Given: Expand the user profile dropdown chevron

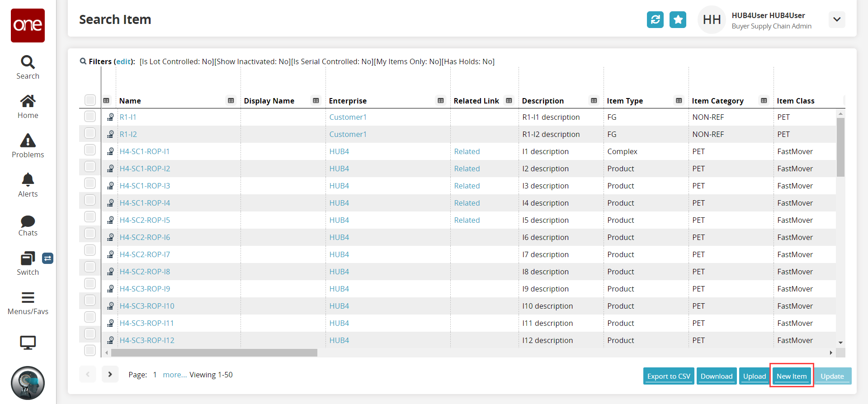Looking at the screenshot, I should pyautogui.click(x=837, y=19).
